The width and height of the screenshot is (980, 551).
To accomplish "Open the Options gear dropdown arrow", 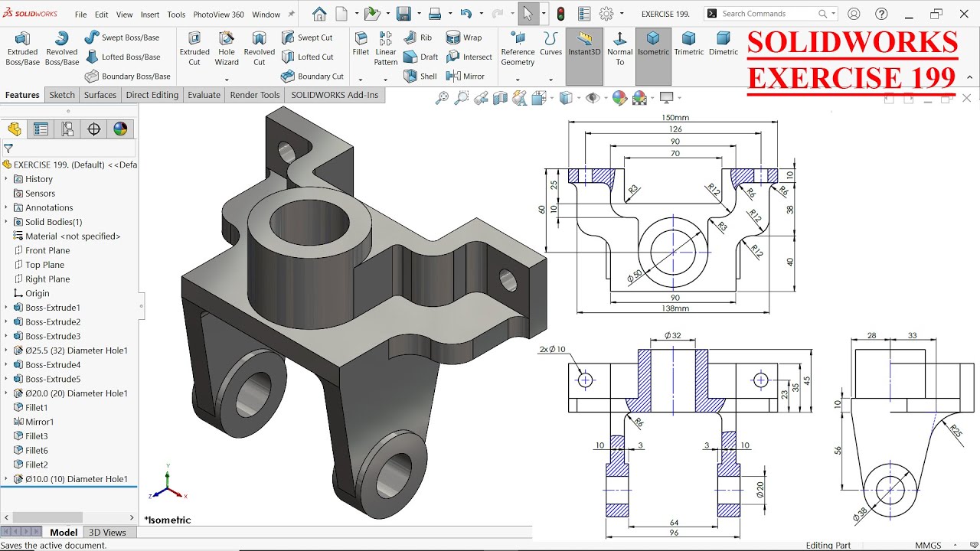I will tap(621, 14).
